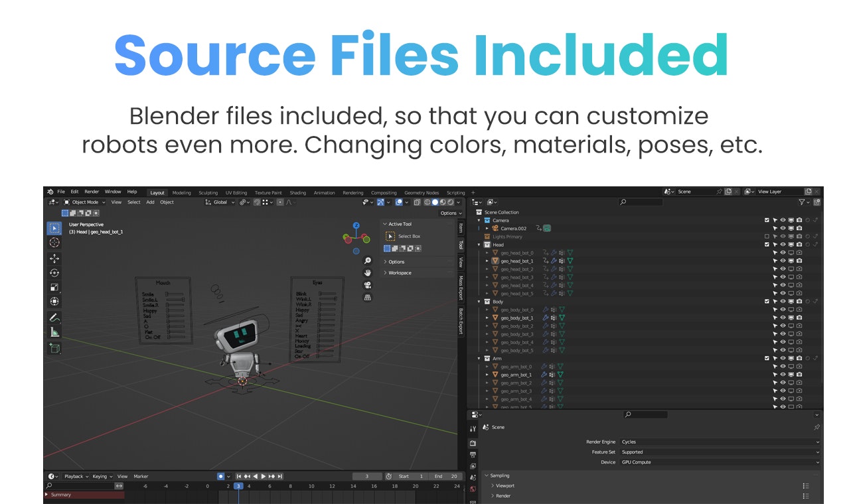The height and width of the screenshot is (504, 843).
Task: Select the Scale tool in left toolbar
Action: click(x=54, y=287)
